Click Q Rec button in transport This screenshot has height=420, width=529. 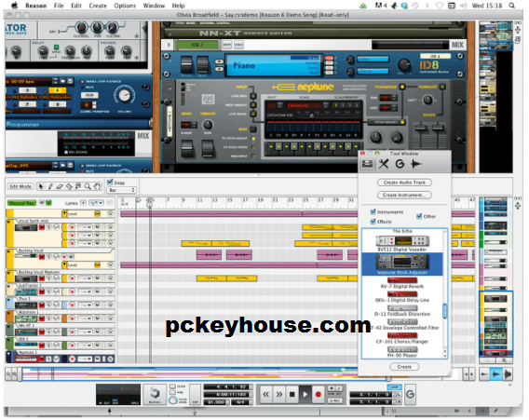tap(335, 400)
